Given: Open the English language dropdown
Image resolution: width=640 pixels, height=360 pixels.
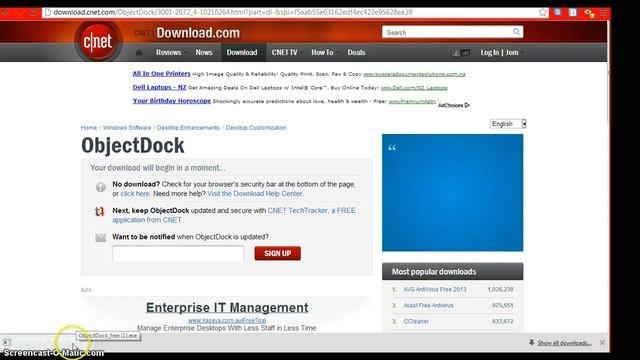Looking at the screenshot, I should click(x=508, y=124).
